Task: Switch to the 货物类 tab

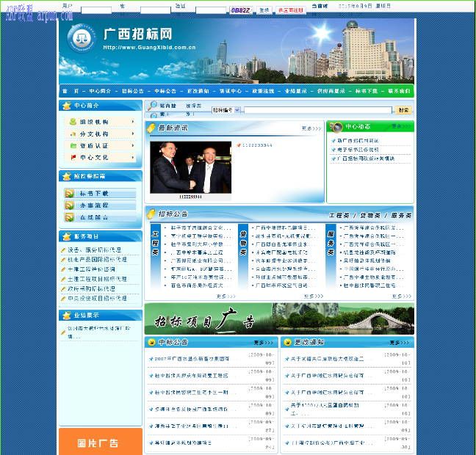Action: (370, 215)
